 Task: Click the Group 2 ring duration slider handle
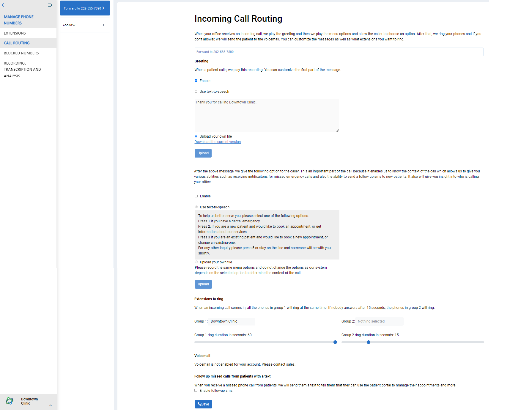pyautogui.click(x=369, y=342)
